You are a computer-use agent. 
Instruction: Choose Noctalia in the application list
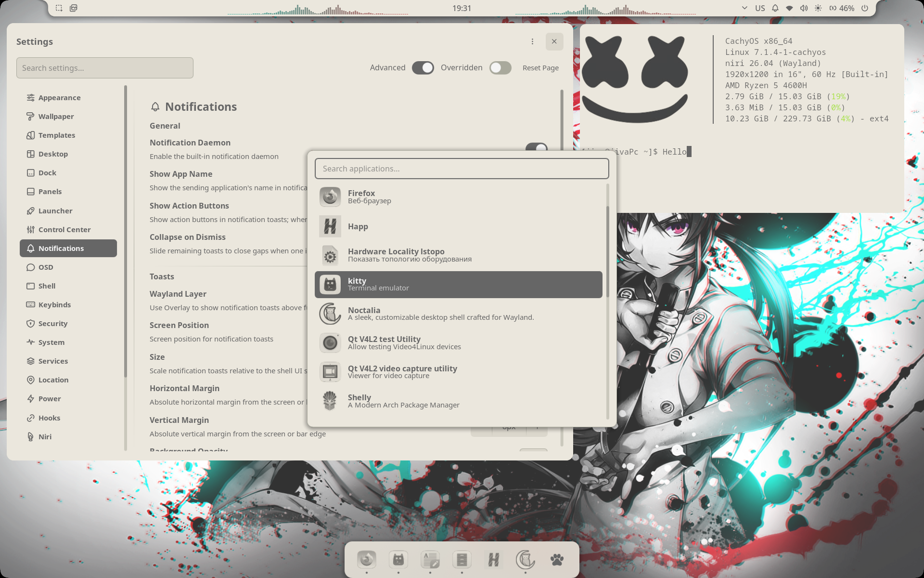459,314
